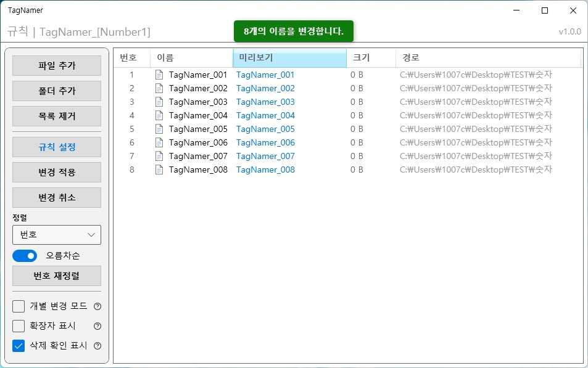588x368 pixels.
Task: Uncheck the 삭제 확인 표시 checkbox
Action: point(19,346)
